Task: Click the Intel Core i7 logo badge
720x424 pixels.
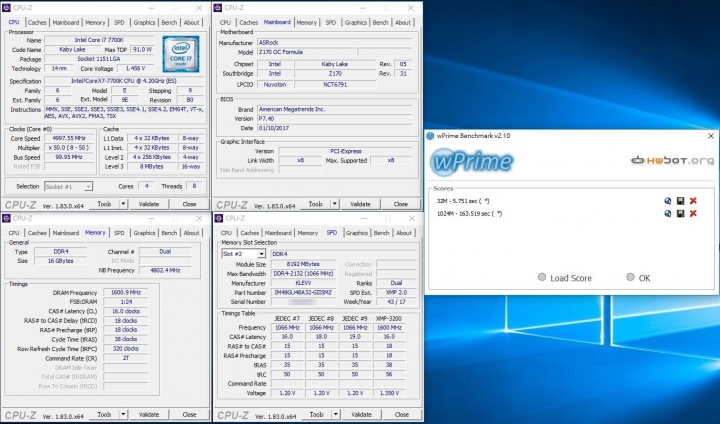Action: tap(180, 54)
